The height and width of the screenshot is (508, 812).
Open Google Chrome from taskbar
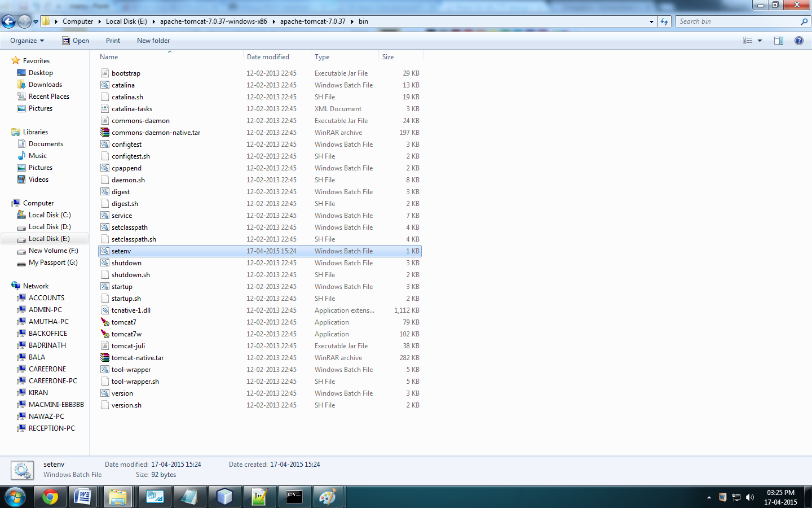tap(50, 497)
